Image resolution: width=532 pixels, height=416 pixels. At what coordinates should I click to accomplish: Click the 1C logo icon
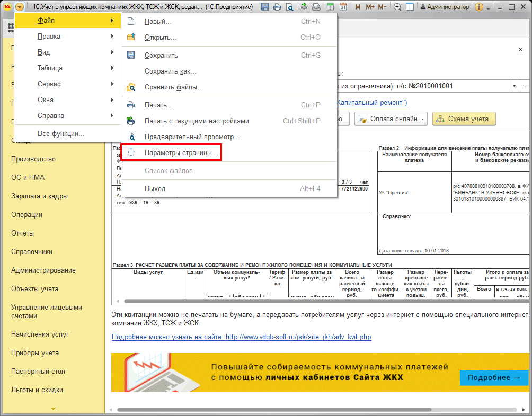7,7
